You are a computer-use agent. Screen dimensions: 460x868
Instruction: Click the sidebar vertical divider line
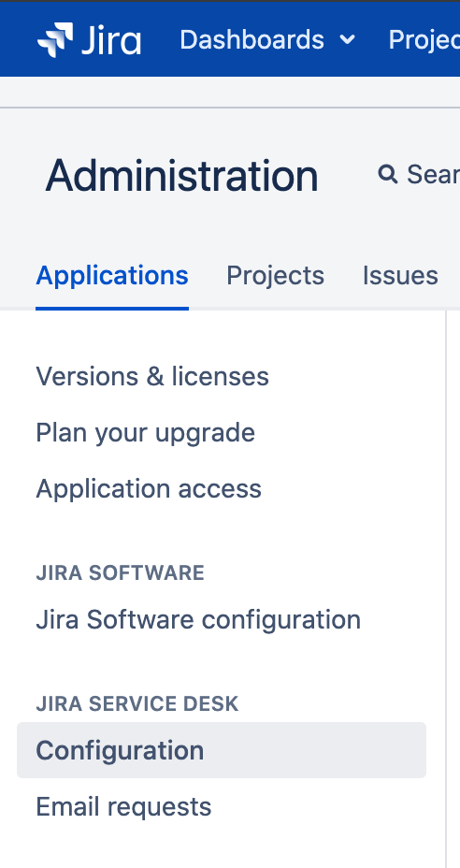click(446, 589)
